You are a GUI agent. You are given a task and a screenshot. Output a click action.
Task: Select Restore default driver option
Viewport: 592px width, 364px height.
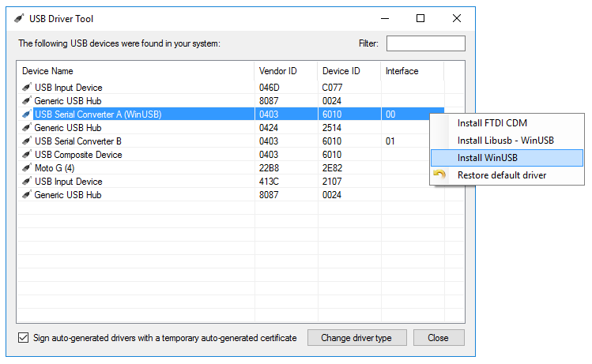501,175
